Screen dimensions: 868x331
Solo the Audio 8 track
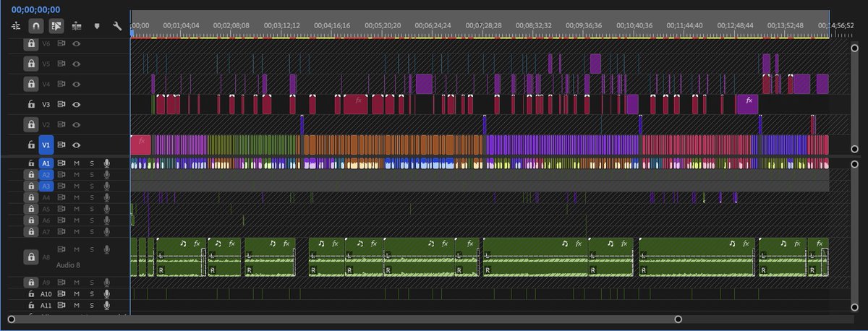point(91,249)
